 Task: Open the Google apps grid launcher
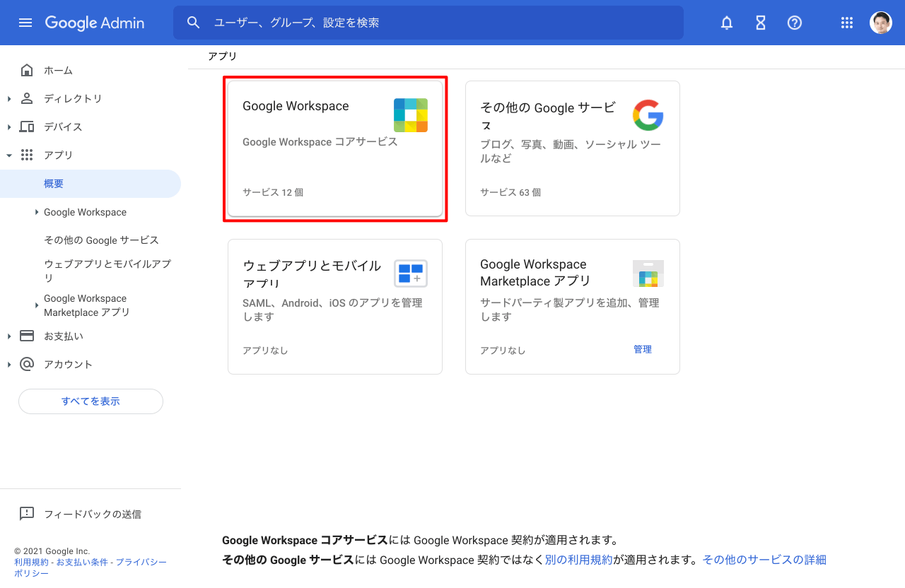pos(847,23)
